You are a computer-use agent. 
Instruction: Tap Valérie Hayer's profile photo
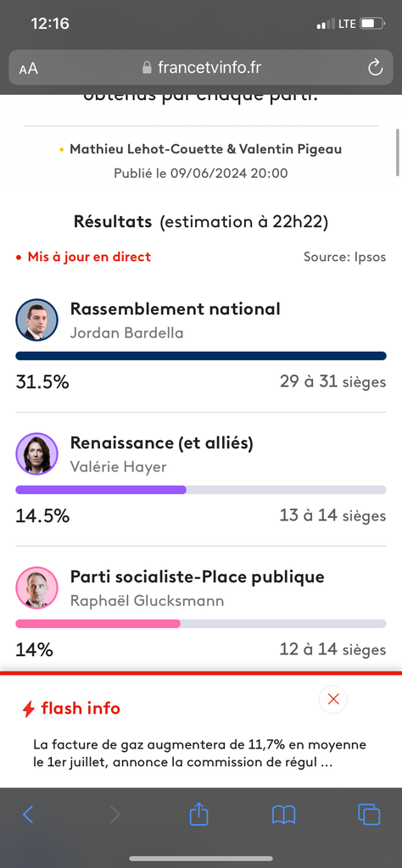36,454
